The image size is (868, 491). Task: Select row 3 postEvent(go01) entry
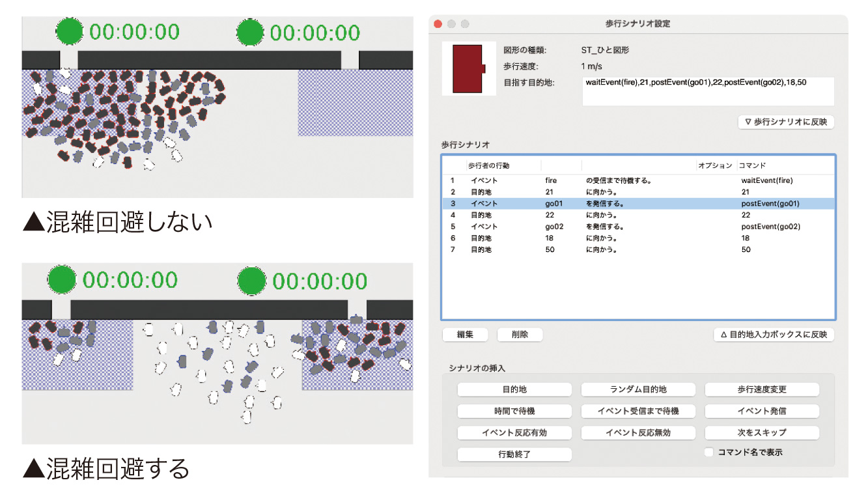pos(638,204)
